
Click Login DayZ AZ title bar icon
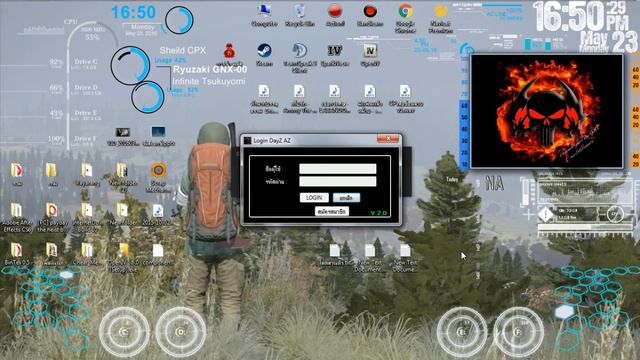(x=247, y=140)
